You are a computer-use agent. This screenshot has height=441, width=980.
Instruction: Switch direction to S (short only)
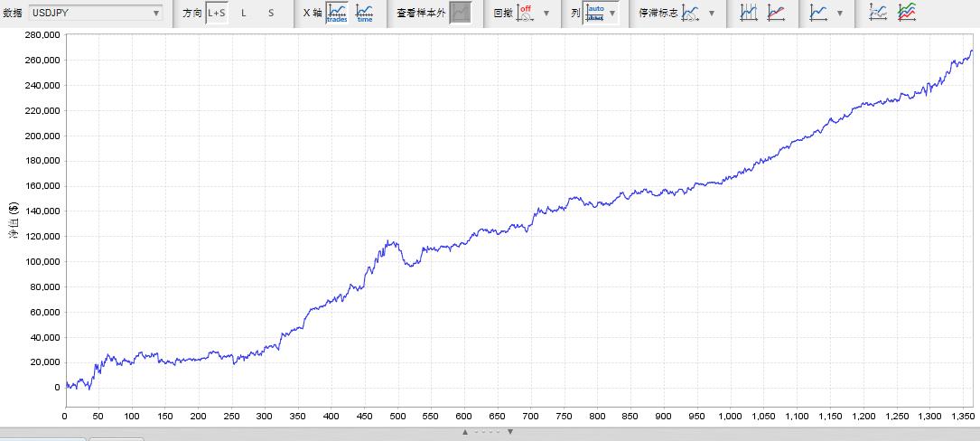(x=270, y=13)
